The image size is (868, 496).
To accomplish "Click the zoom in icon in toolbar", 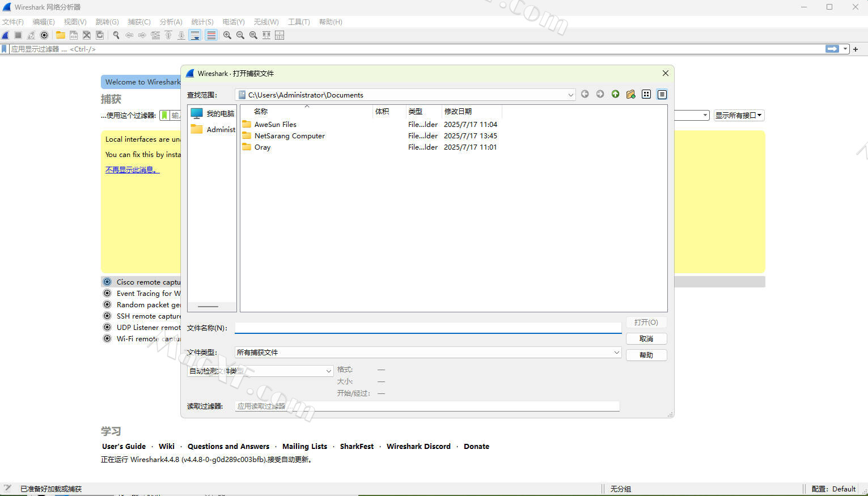I will point(227,35).
